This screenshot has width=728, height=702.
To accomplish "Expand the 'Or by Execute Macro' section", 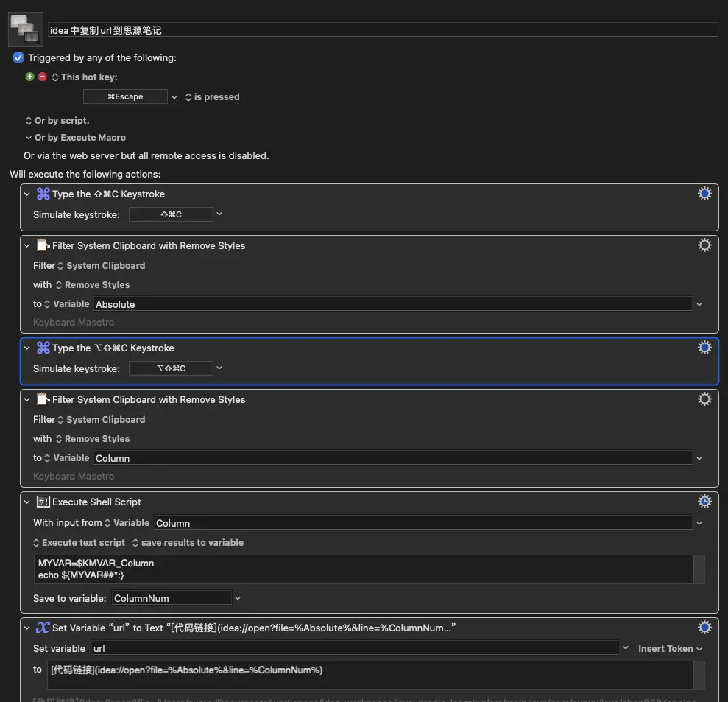I will 29,138.
